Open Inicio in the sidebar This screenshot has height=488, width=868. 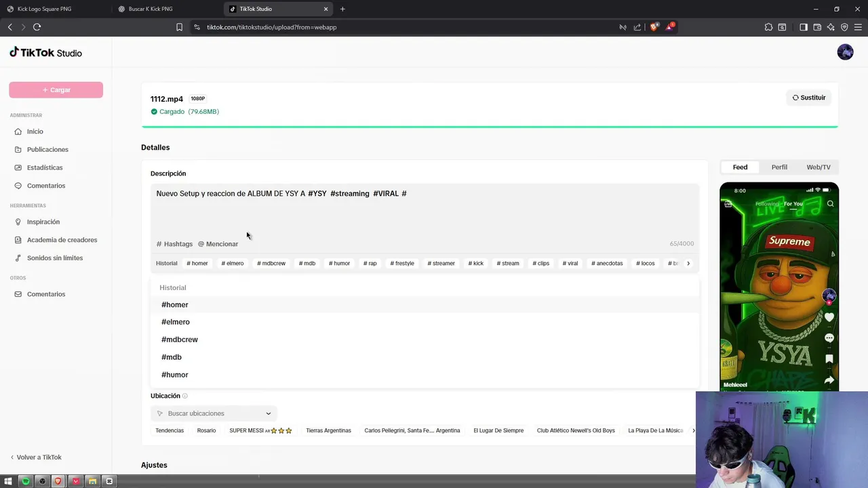pos(35,131)
